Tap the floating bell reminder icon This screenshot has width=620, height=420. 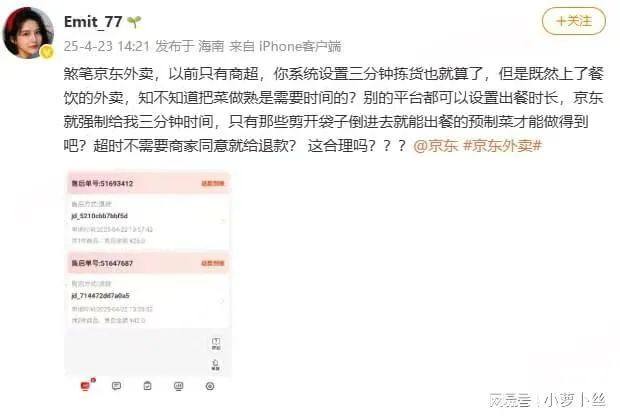click(215, 365)
